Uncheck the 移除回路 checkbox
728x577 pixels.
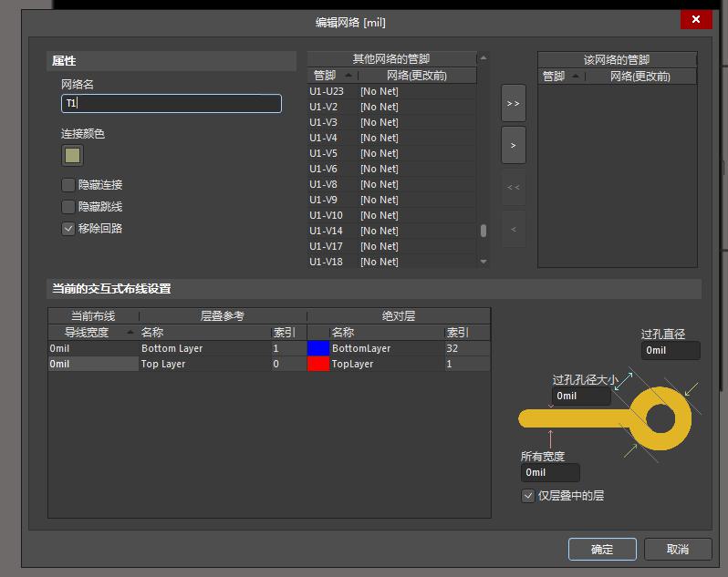click(68, 229)
